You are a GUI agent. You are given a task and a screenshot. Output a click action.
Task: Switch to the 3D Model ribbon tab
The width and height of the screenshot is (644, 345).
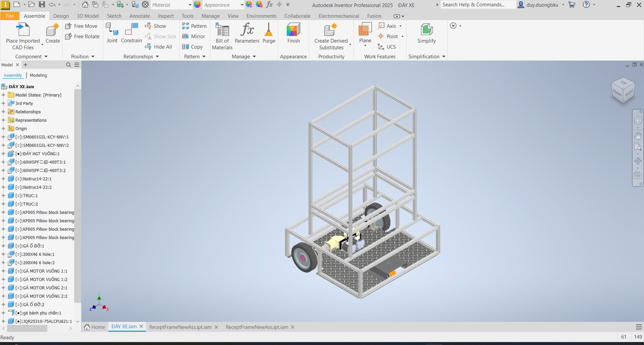pos(88,16)
